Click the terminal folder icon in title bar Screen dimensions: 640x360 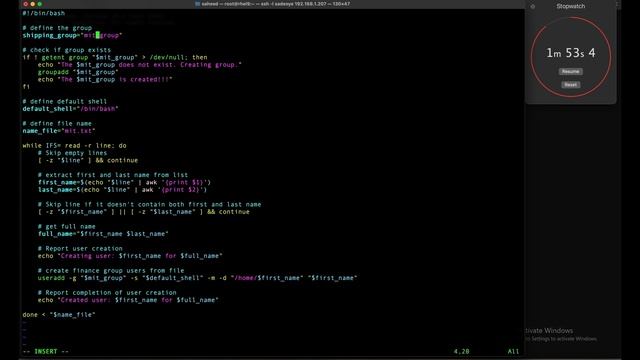click(197, 4)
